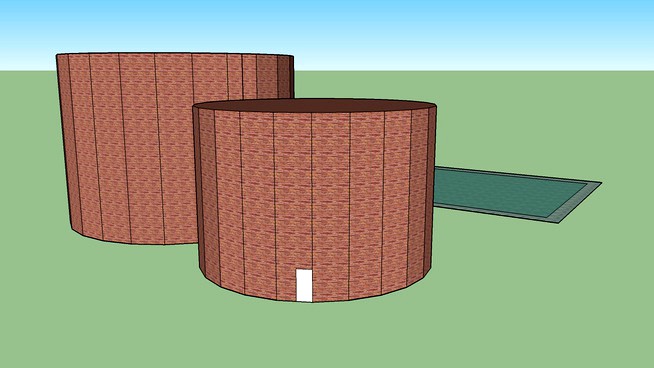Screen dimensions: 654x368
Task: Click the horizon line right of the cylinders
Action: (474, 71)
